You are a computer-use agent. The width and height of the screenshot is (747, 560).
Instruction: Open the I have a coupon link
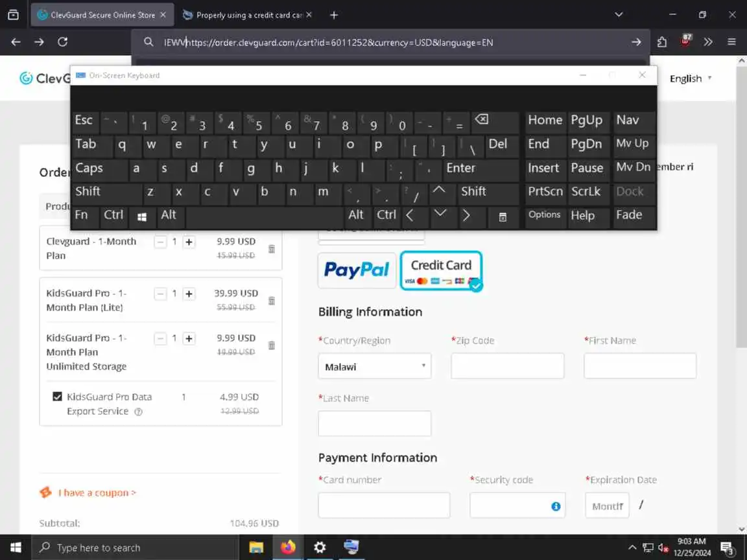pos(97,493)
